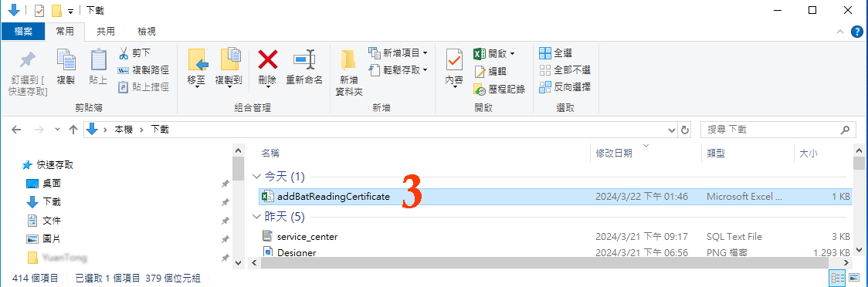The width and height of the screenshot is (868, 287).
Task: Switch to large icons view in status bar
Action: point(853,278)
